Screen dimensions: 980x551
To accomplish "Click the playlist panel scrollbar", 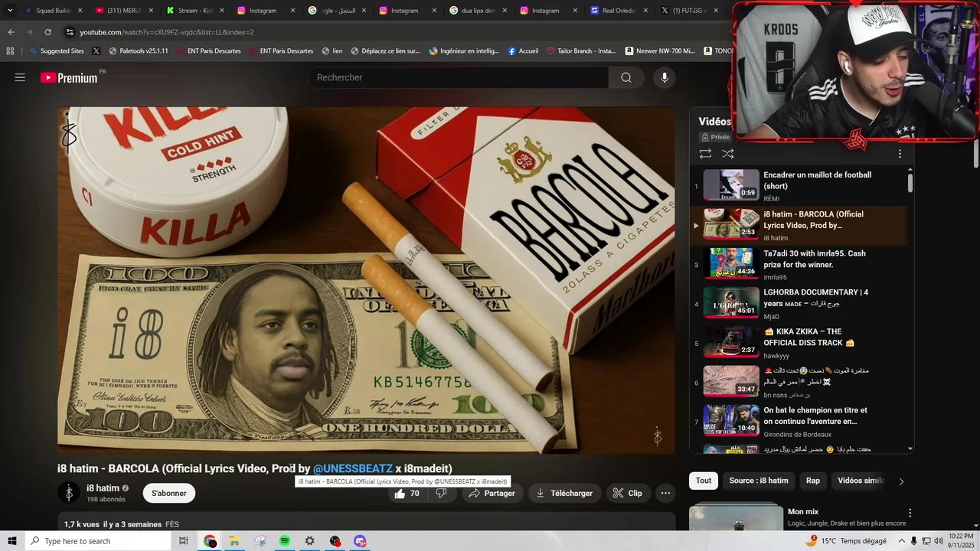I will [x=910, y=184].
